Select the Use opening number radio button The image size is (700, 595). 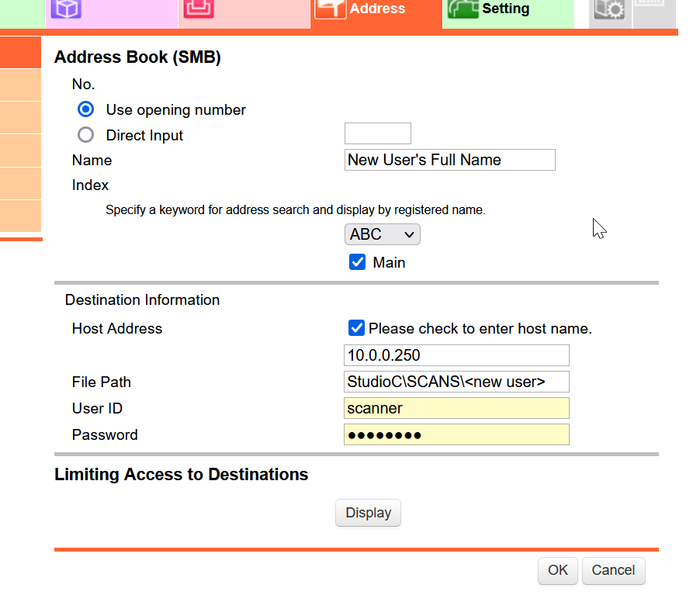pos(85,109)
